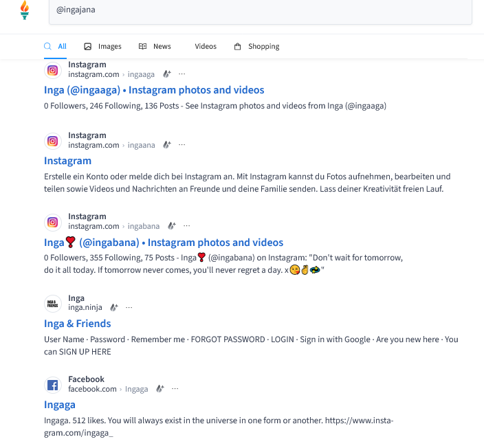The width and height of the screenshot is (484, 448).
Task: Switch to the News tab
Action: coord(155,47)
